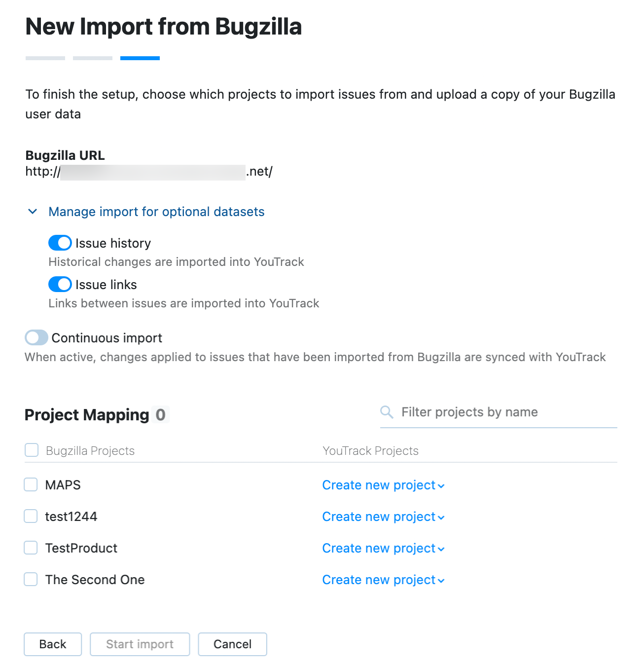Screen dimensions: 644x667
Task: Disable the Issue history toggle
Action: [59, 243]
